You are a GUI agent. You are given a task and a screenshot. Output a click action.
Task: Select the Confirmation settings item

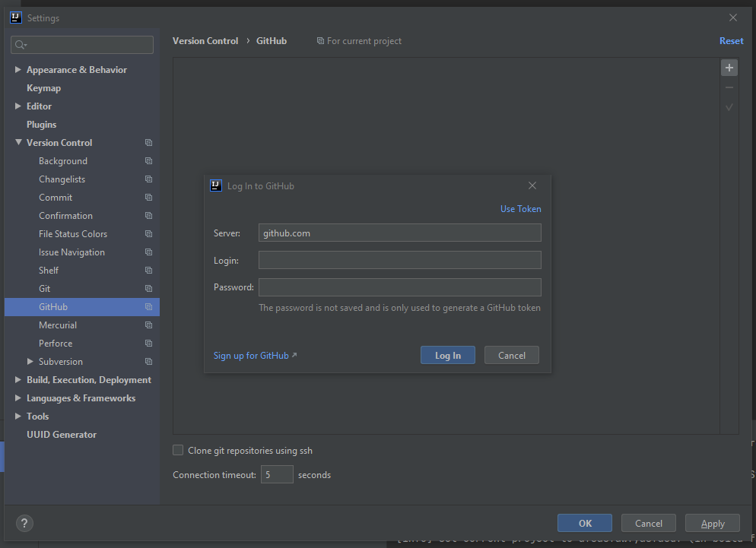65,216
